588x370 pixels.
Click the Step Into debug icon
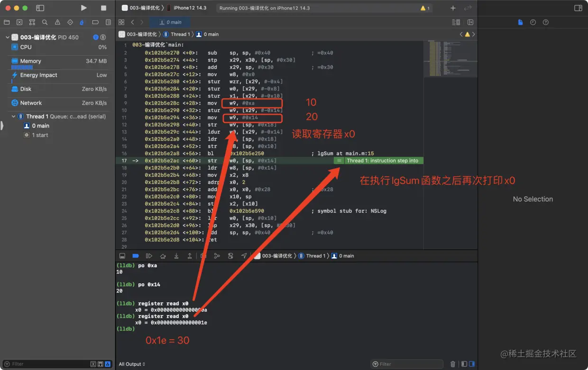coord(176,256)
